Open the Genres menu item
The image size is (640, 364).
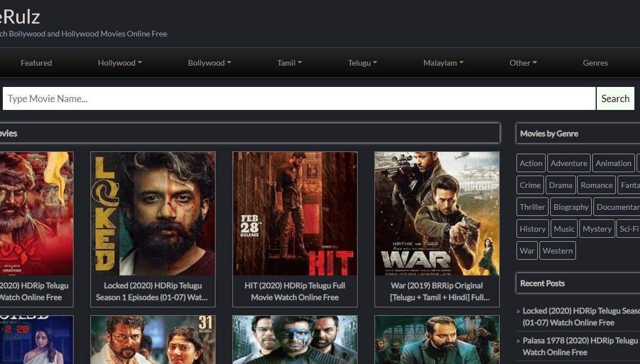coord(595,63)
